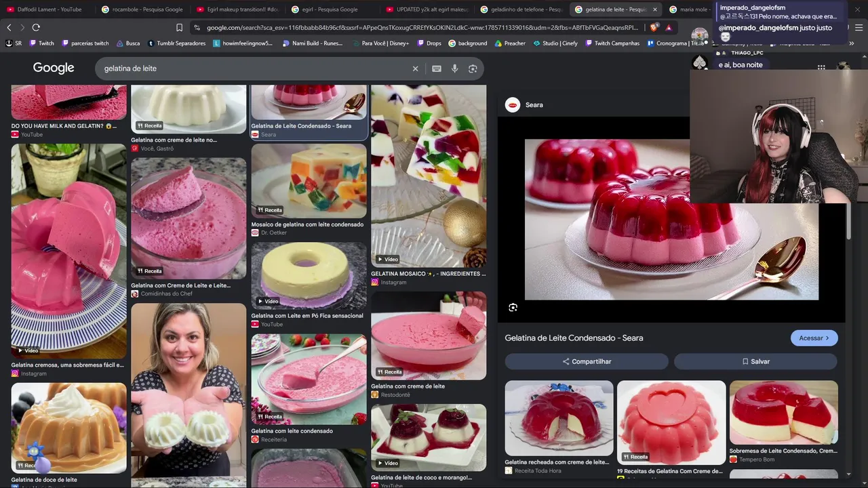Click the Seara logo in the preview panel
Screen dimensions: 868x488
513,104
